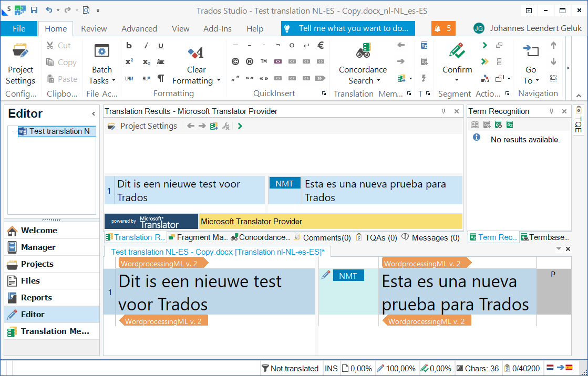The height and width of the screenshot is (376, 588).
Task: Click the Paste command
Action: coord(62,79)
